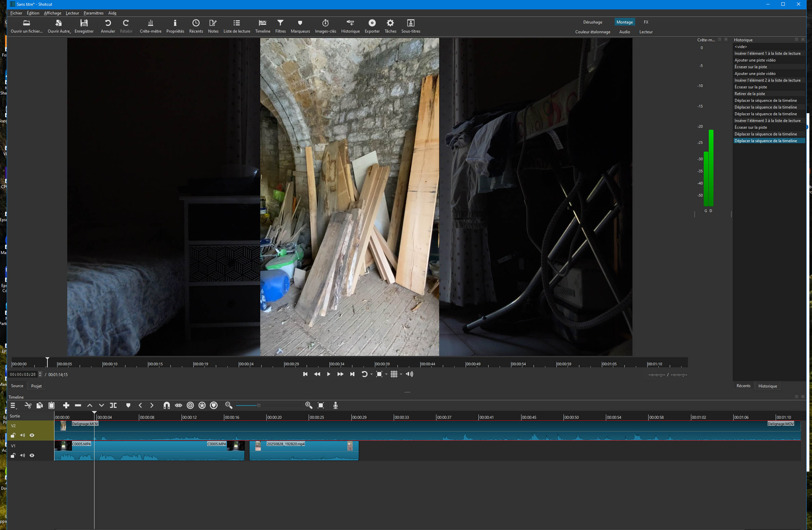Screen dimensions: 812x530
Task: Click the timeline append plus icon
Action: [x=66, y=405]
